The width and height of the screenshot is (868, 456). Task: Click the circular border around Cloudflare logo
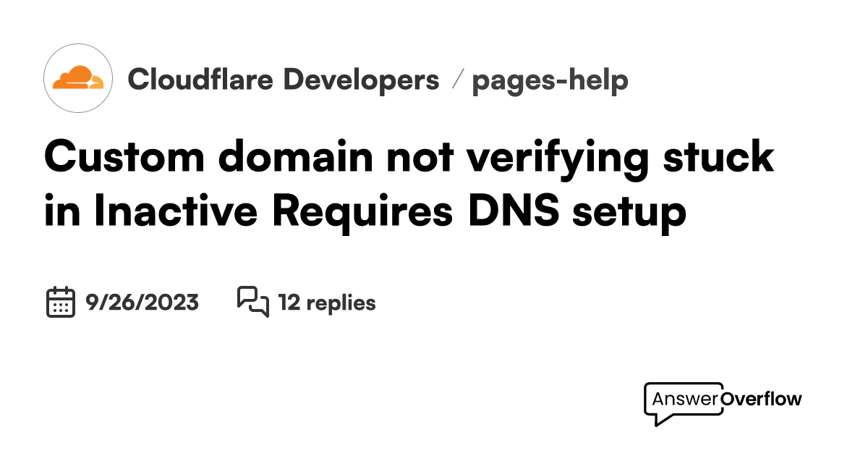tap(78, 77)
